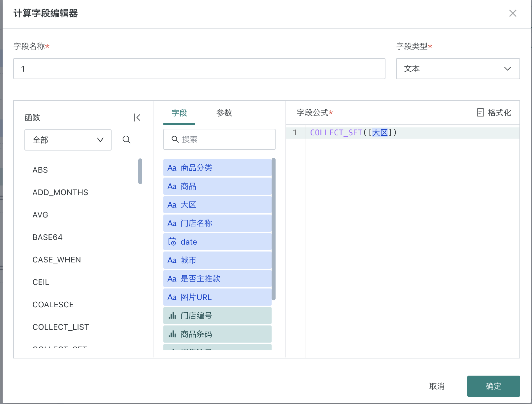Select the CEIL function

[x=41, y=282]
